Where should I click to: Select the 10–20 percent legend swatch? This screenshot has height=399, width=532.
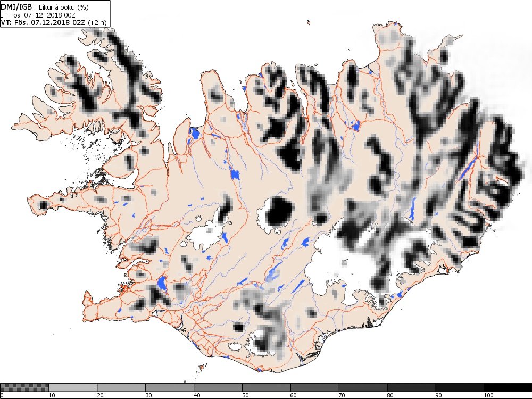click(73, 387)
